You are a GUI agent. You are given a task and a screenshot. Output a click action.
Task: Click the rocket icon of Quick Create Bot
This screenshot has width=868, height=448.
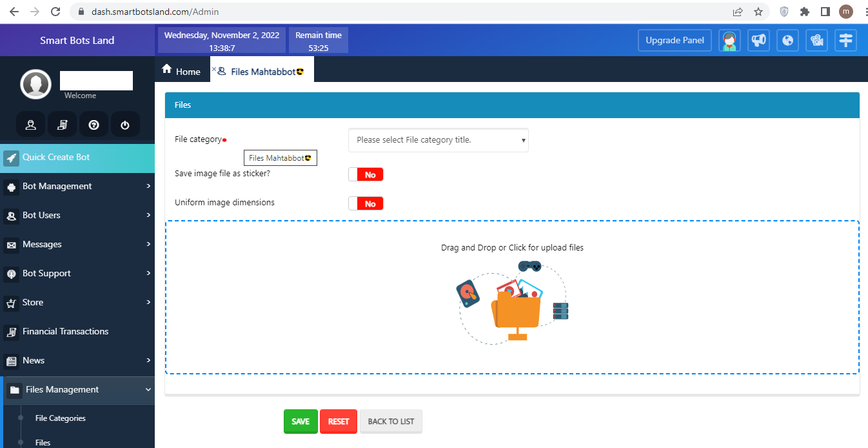point(11,158)
